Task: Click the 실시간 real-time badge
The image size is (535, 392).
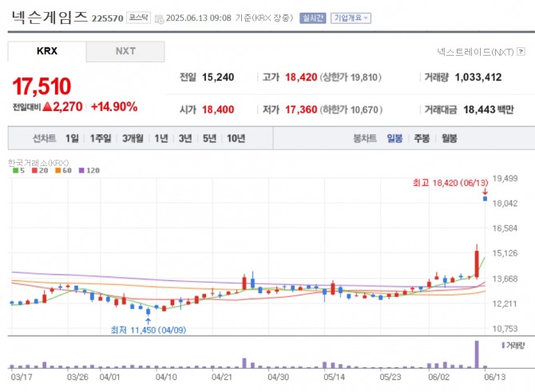Action: pyautogui.click(x=313, y=18)
